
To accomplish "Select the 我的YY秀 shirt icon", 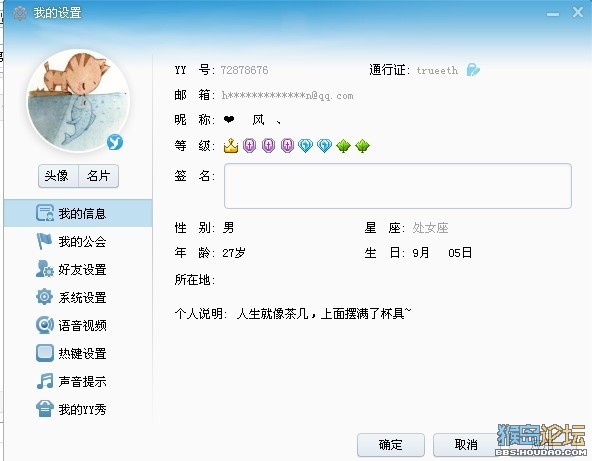I will (x=45, y=409).
